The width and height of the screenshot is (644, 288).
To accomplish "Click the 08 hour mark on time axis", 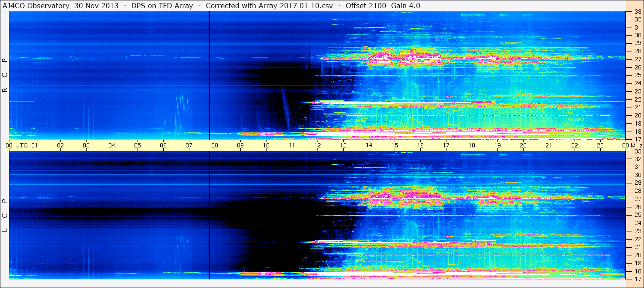I will (215, 145).
